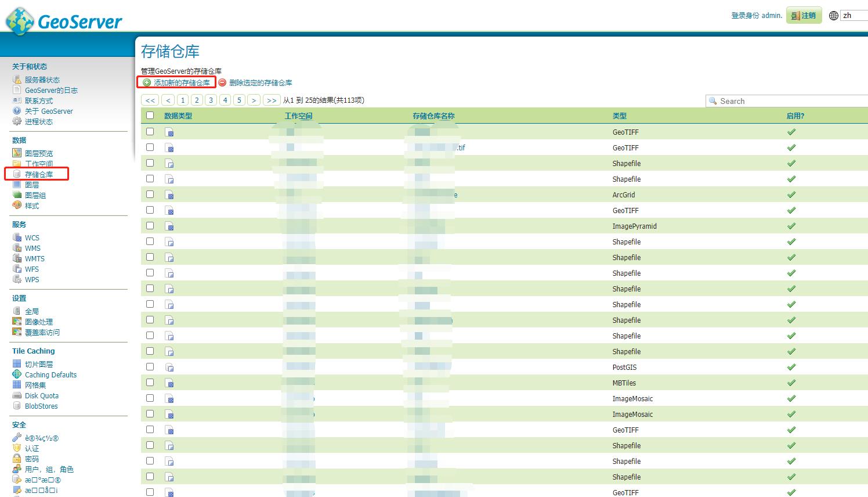
Task: Click the raster data type icon in ArcGrid row
Action: [x=169, y=195]
